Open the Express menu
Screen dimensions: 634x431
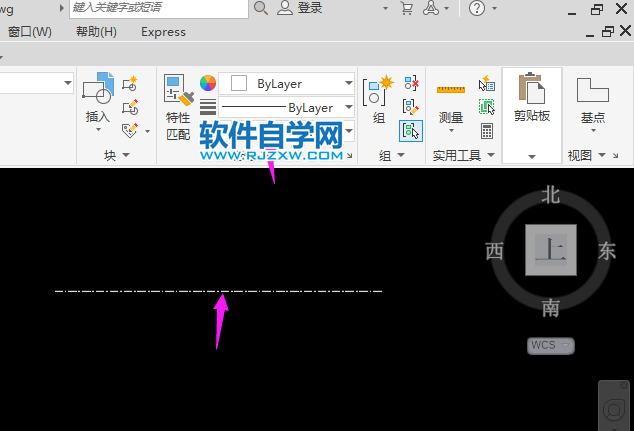[163, 32]
